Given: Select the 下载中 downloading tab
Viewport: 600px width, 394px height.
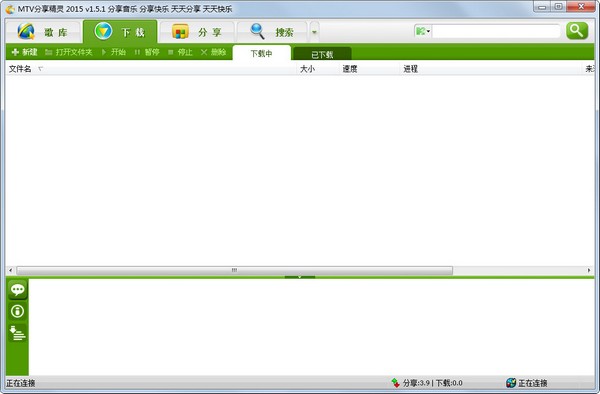Looking at the screenshot, I should click(x=262, y=53).
